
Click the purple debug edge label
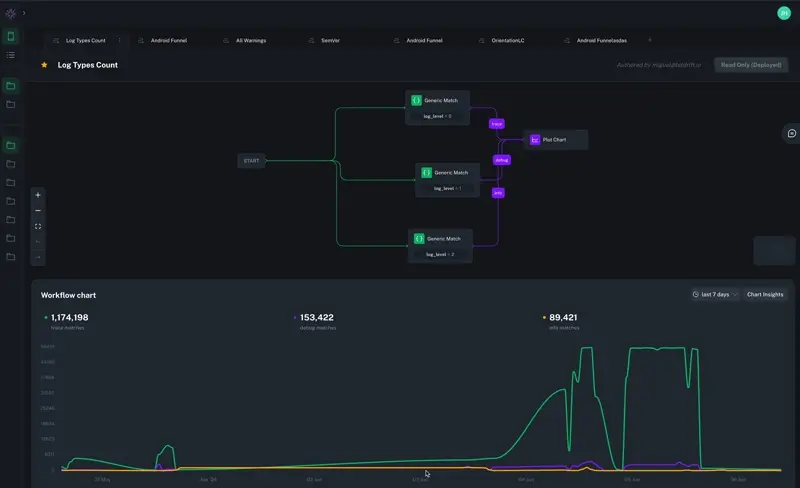tap(502, 159)
